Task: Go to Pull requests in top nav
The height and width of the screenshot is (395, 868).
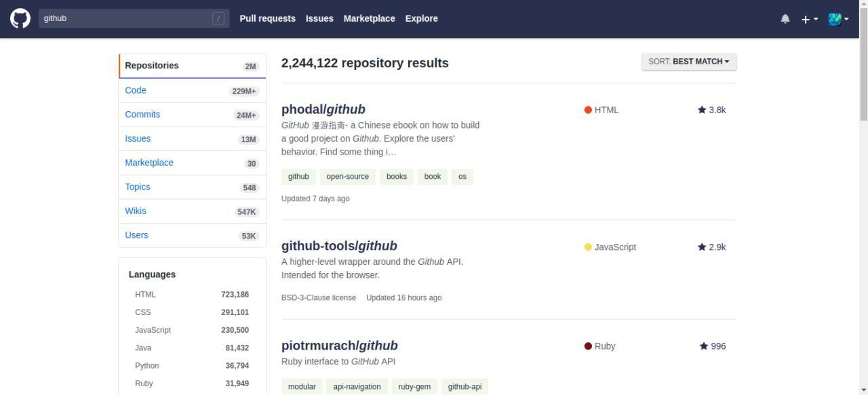Action: [x=268, y=18]
